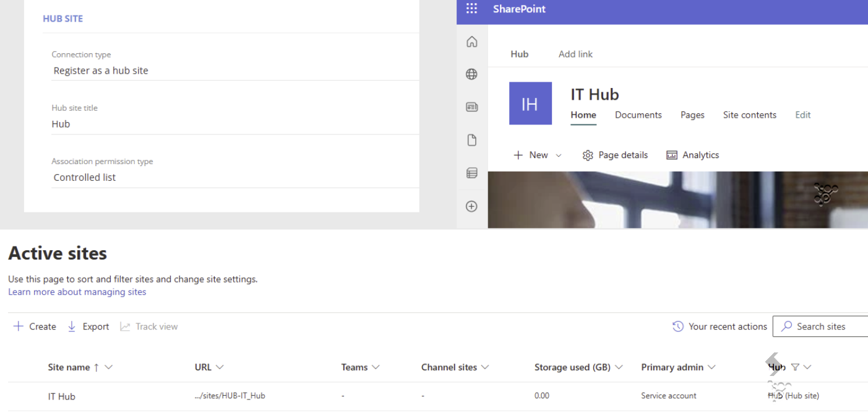Click the Create plus circle icon in the sidebar

[471, 206]
